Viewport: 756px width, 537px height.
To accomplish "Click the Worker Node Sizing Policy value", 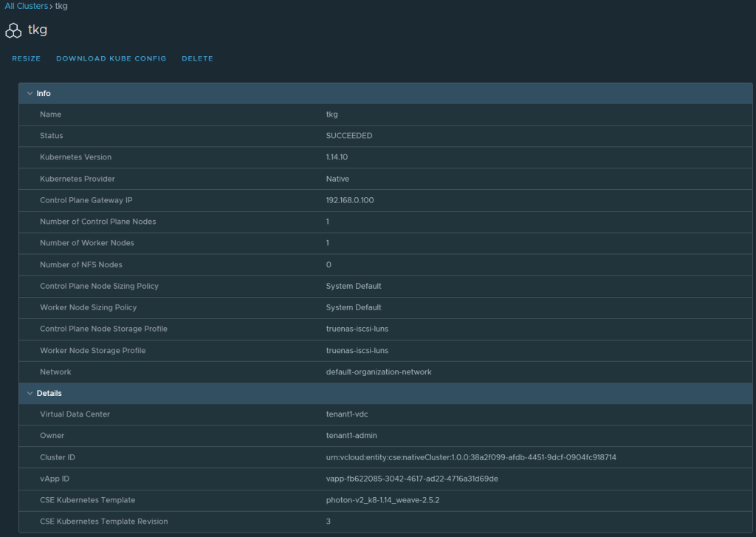I will tap(354, 307).
